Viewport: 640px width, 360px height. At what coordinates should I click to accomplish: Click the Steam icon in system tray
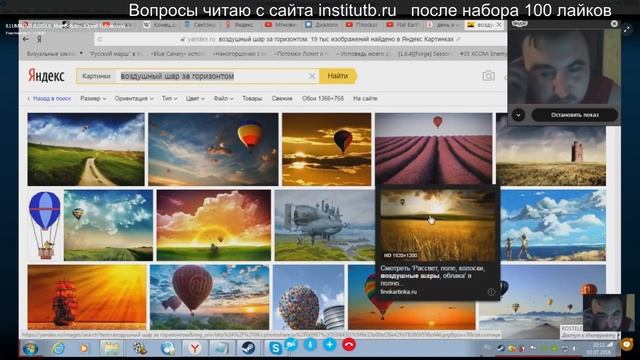click(x=500, y=348)
